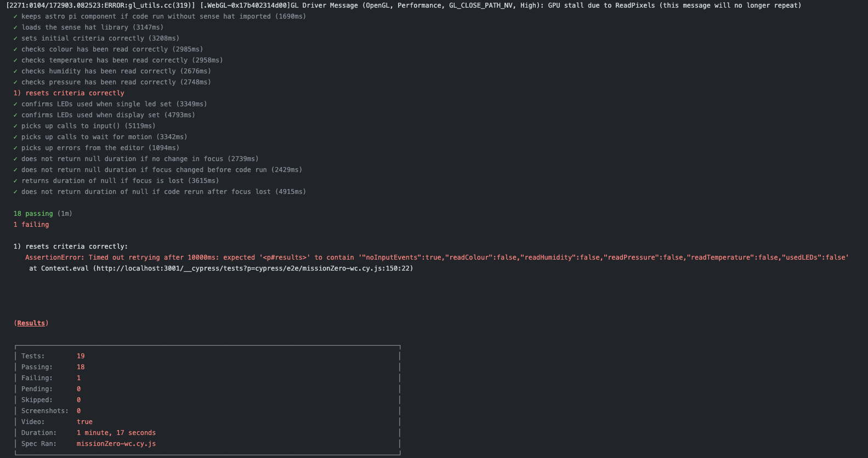Viewport: 868px width, 458px height.
Task: Click the '1 failing' summary text
Action: pyautogui.click(x=31, y=225)
